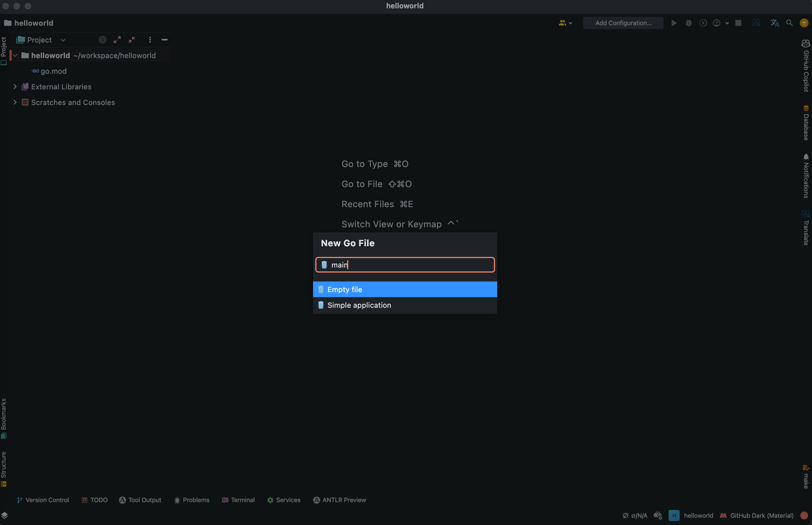Click Select Opened File target icon
The width and height of the screenshot is (812, 525).
(102, 40)
